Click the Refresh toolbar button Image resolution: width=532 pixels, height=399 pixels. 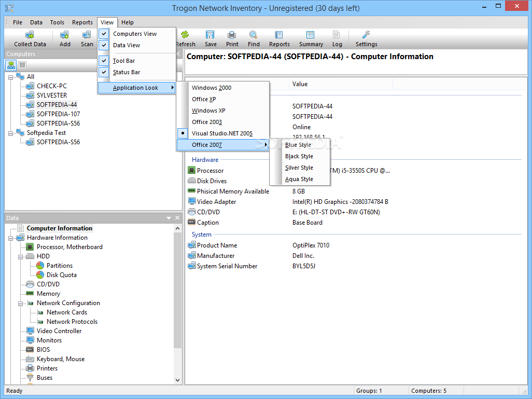186,39
